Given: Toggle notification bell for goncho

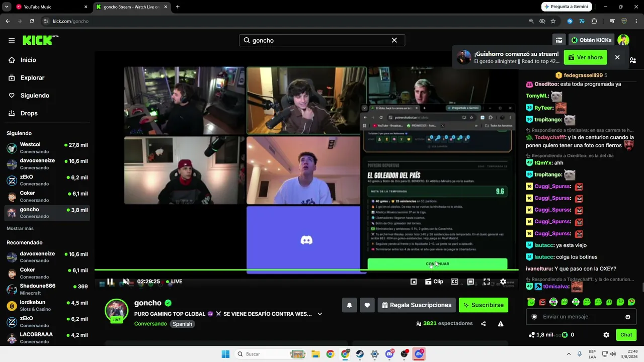Looking at the screenshot, I should pyautogui.click(x=349, y=305).
